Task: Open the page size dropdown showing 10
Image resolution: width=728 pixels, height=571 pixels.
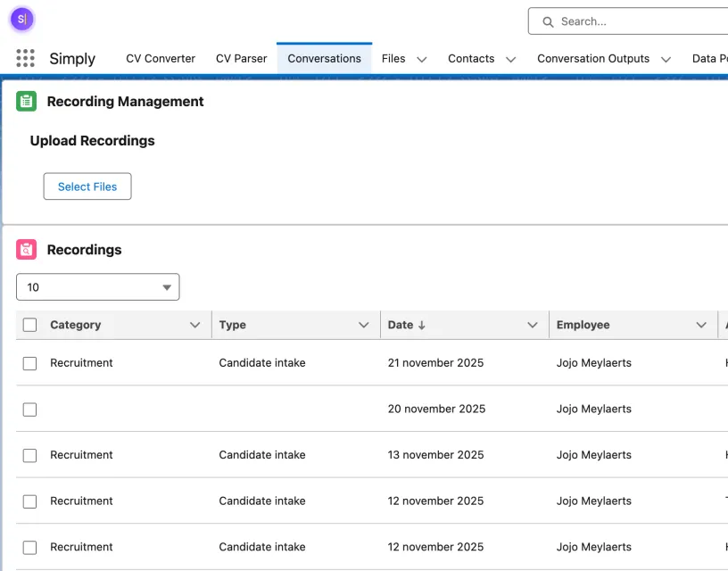Action: pyautogui.click(x=98, y=287)
